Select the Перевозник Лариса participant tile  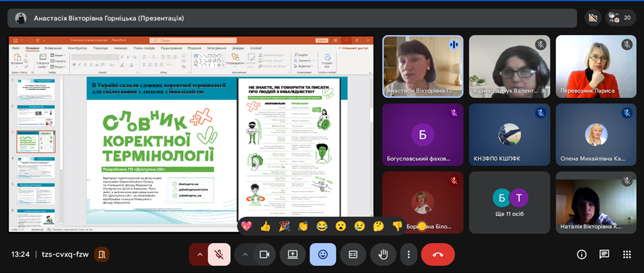click(x=596, y=66)
